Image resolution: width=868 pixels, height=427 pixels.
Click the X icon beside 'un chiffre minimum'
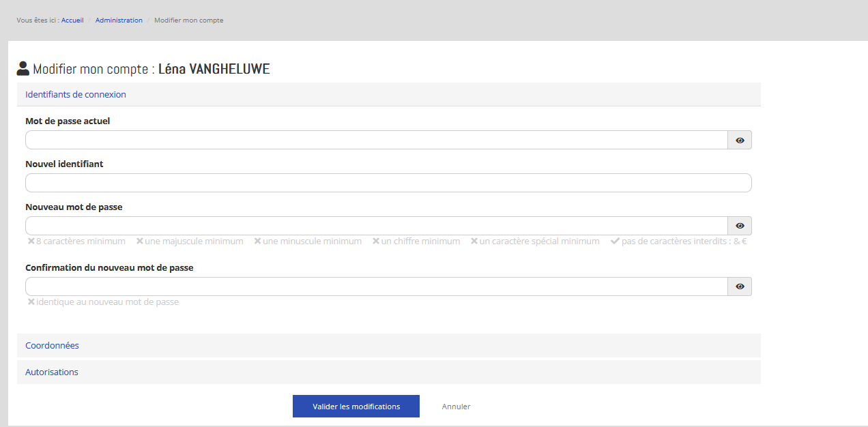(x=376, y=241)
